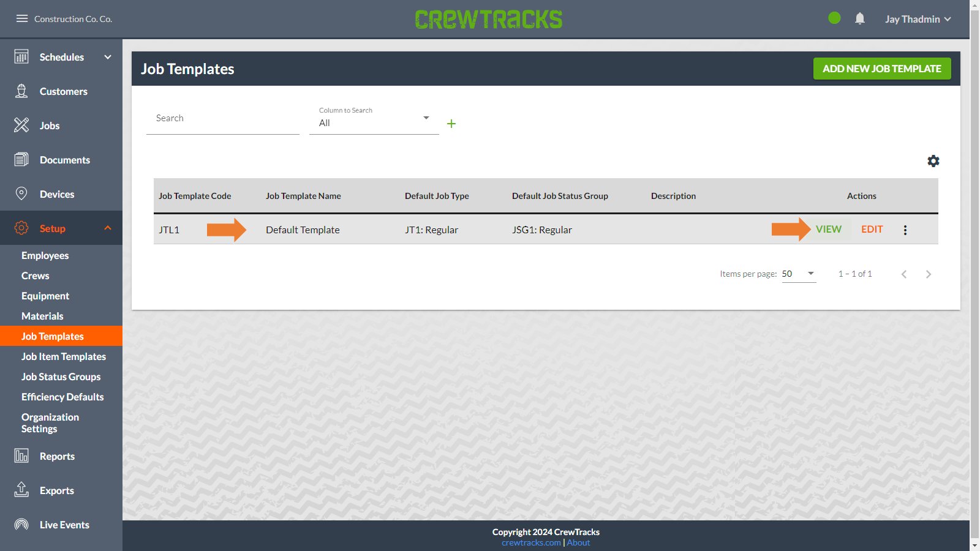Open Schedules in the sidebar
Image resolution: width=980 pixels, height=551 pixels.
coord(61,57)
